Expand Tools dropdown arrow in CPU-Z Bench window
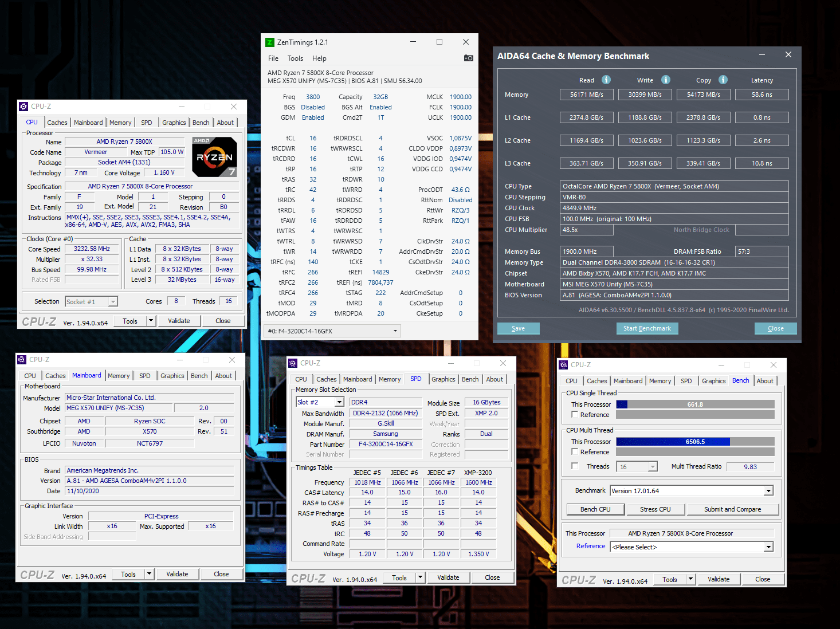The height and width of the screenshot is (629, 840). [x=690, y=579]
